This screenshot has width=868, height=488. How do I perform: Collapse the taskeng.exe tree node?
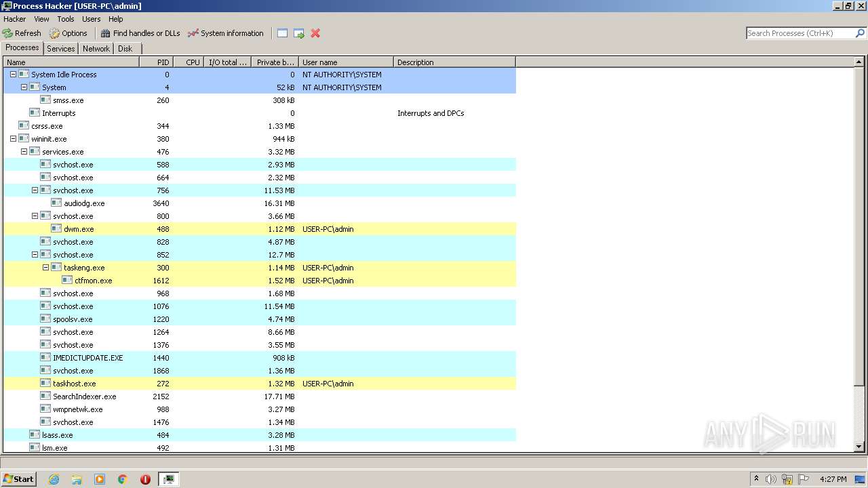point(45,268)
